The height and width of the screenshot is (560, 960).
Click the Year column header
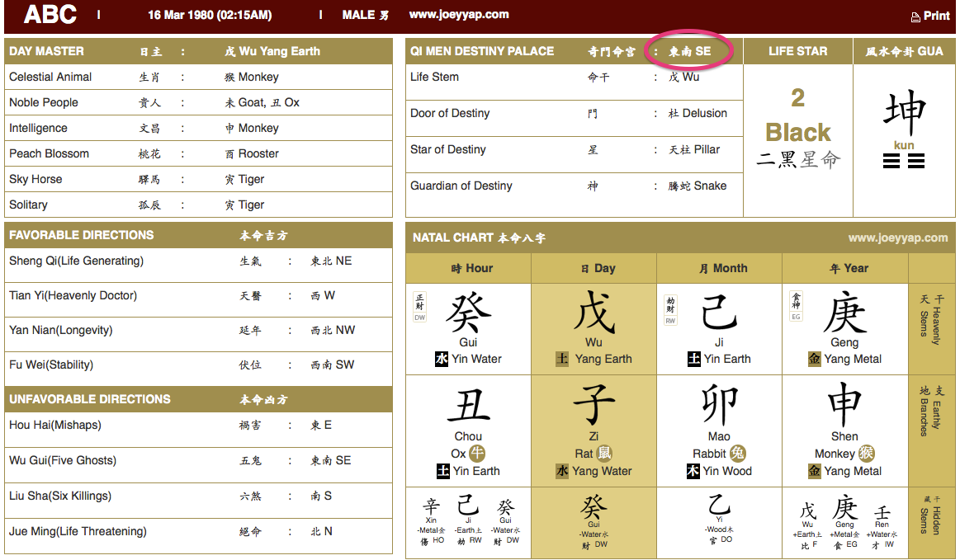coord(845,268)
